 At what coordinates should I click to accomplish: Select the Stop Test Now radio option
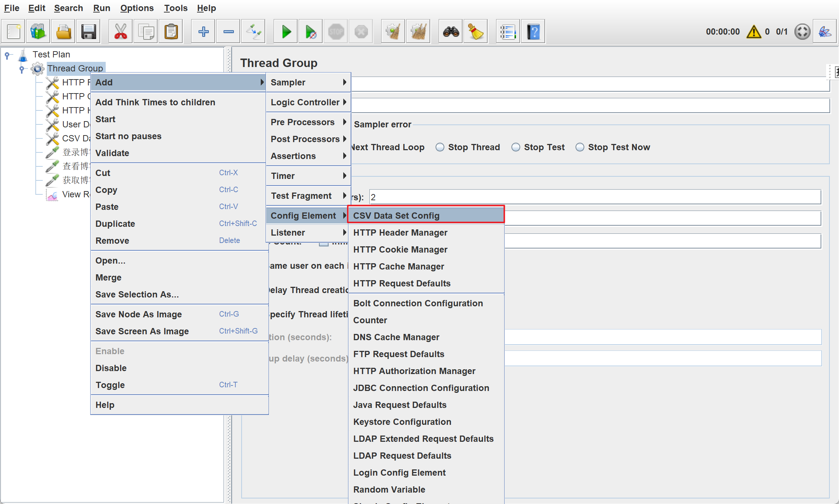pos(580,147)
